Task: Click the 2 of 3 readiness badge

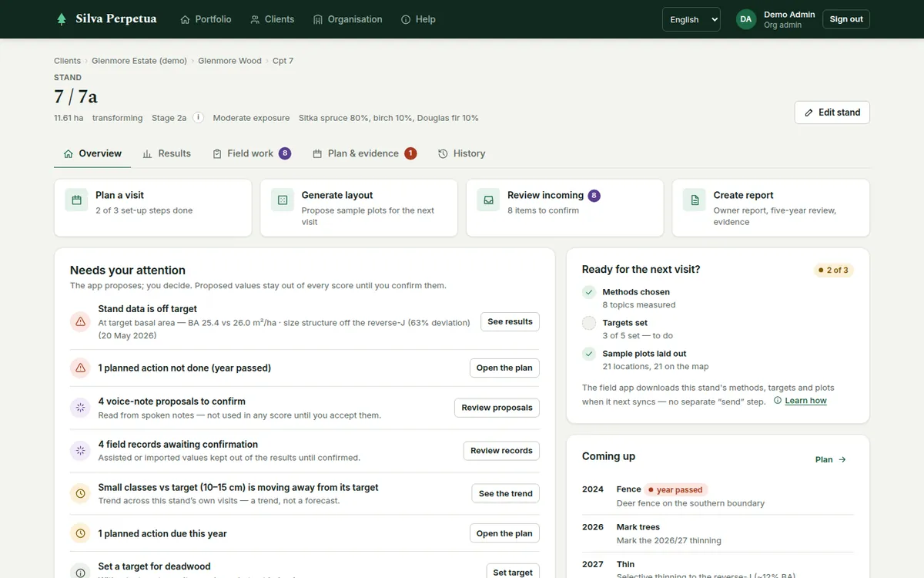Action: pyautogui.click(x=834, y=271)
